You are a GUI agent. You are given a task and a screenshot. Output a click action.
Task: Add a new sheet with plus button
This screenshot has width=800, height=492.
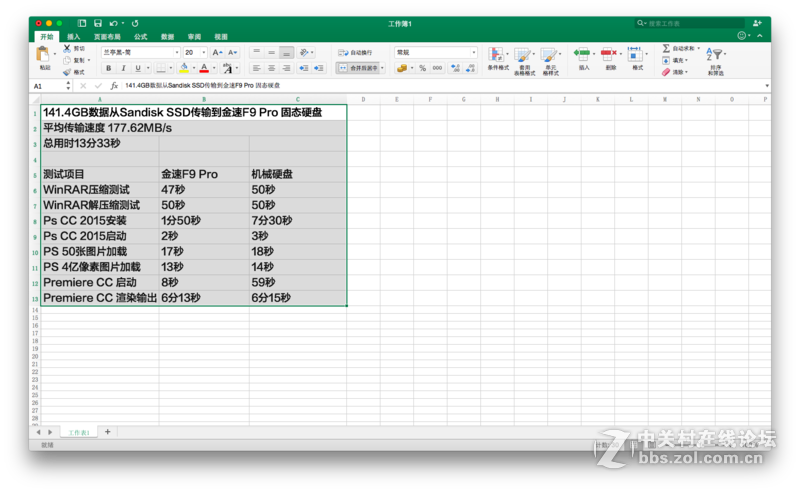click(108, 432)
